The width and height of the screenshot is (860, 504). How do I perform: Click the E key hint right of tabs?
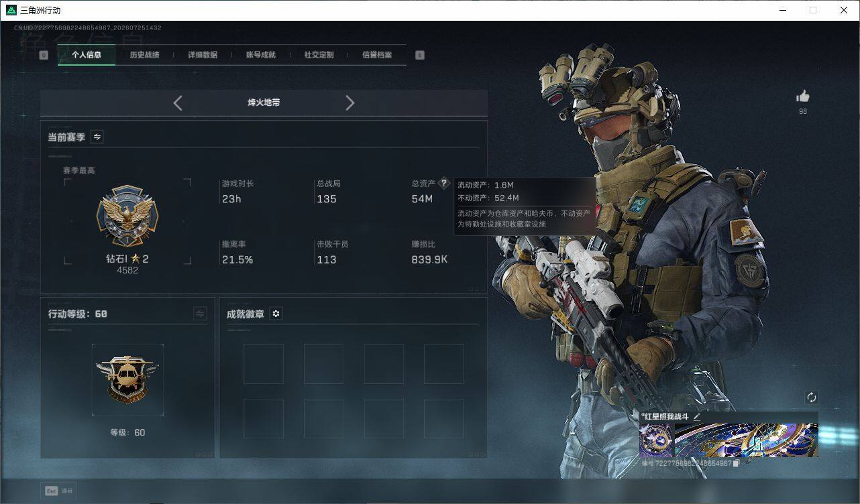(420, 55)
